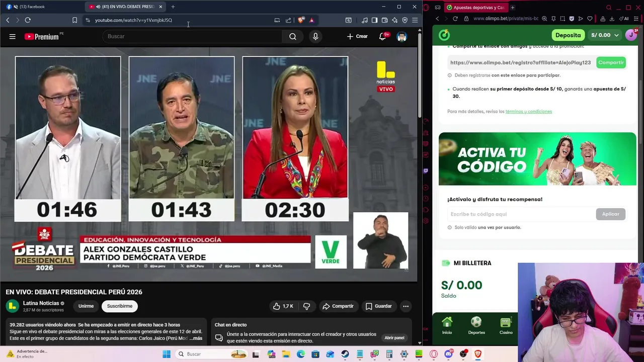Click the YouTube search magnifier button
This screenshot has height=362, width=644.
click(292, 36)
